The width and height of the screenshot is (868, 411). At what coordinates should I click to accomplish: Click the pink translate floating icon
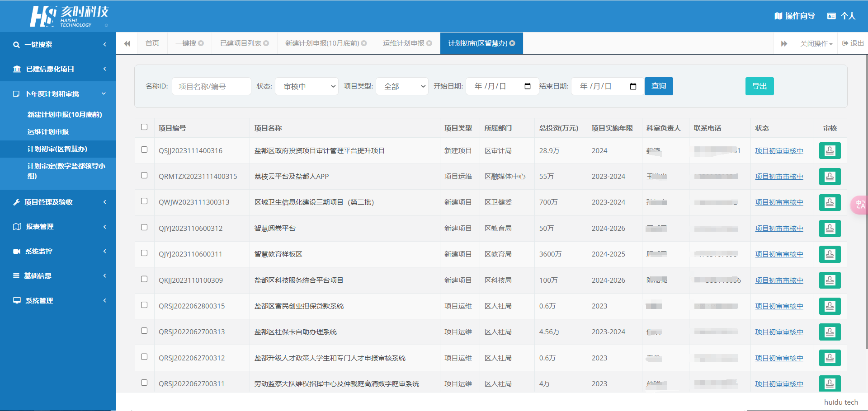pyautogui.click(x=860, y=205)
